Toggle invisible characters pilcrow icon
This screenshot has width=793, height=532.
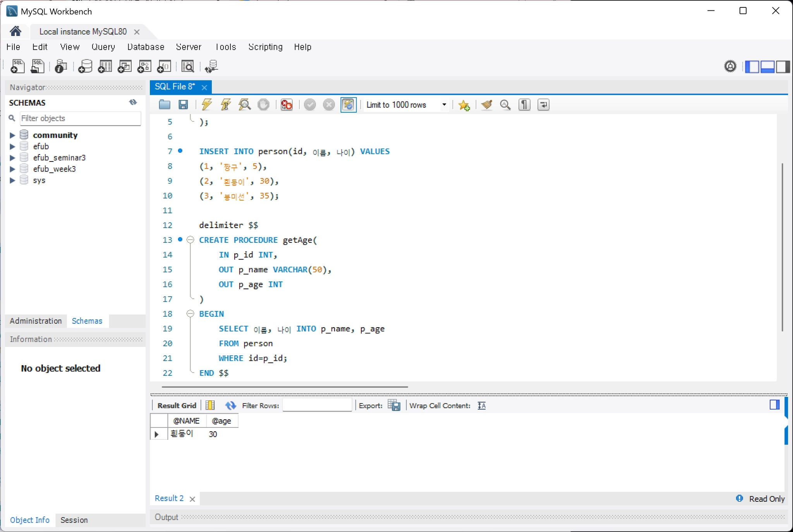(524, 105)
